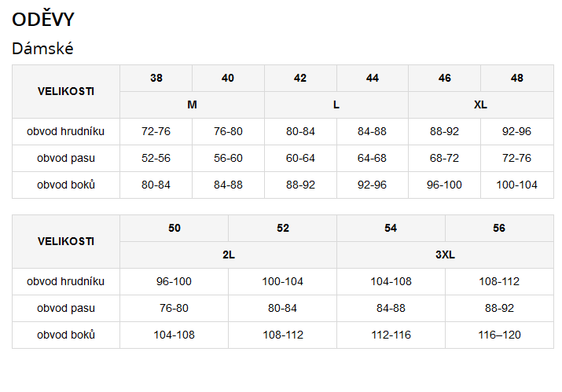Screen dimensions: 562x392
Task: Click the 3XL size group header
Action: coord(445,255)
